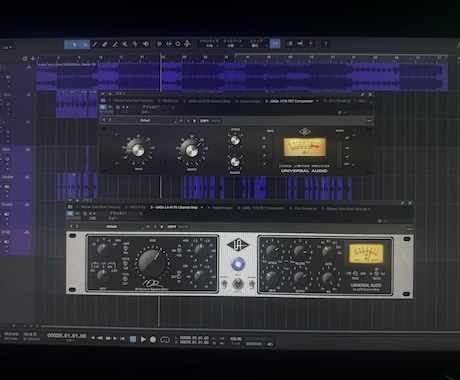The height and width of the screenshot is (380, 460).
Task: Toggle the highlighted snap button in toolbar
Action: 275,43
